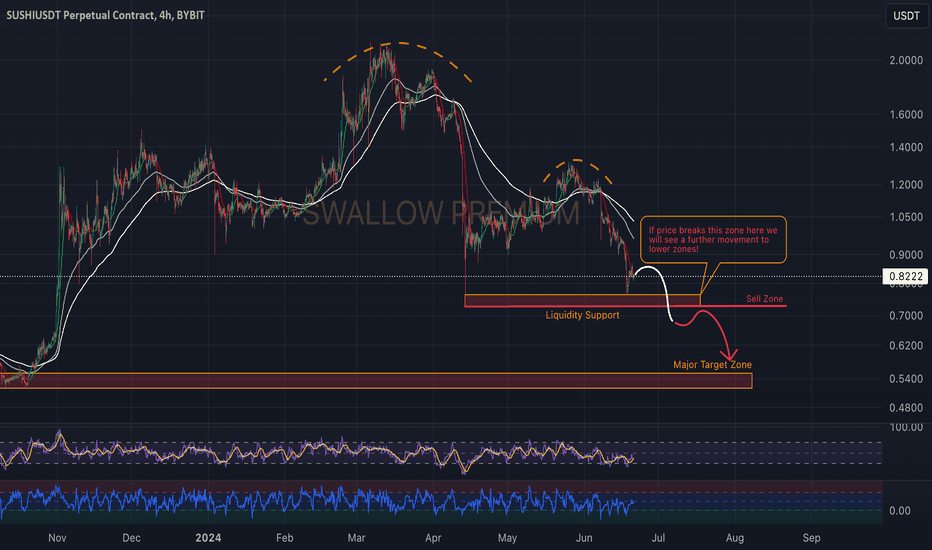Select the current price label 0.8222
932x550 pixels.
(x=906, y=276)
